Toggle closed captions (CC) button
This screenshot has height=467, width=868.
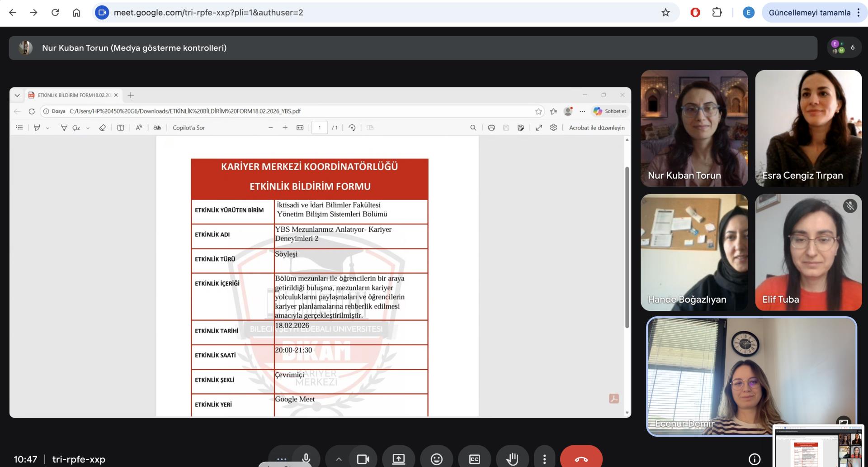click(x=474, y=459)
